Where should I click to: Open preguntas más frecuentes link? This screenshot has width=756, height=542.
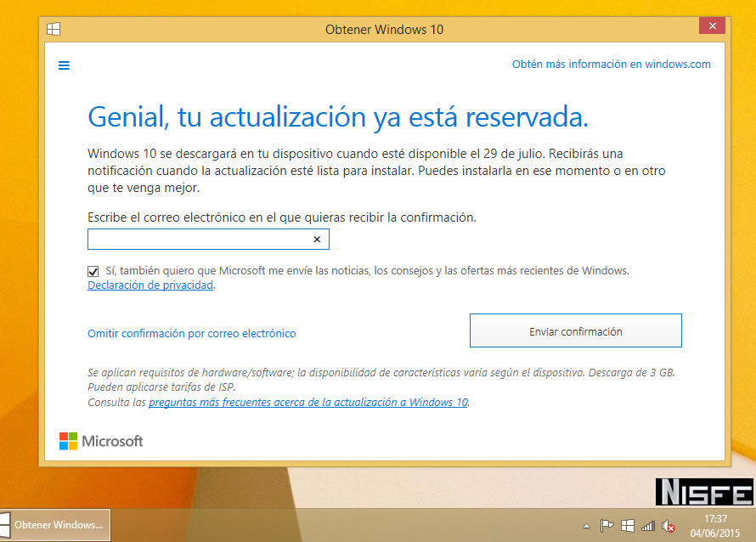[x=307, y=402]
